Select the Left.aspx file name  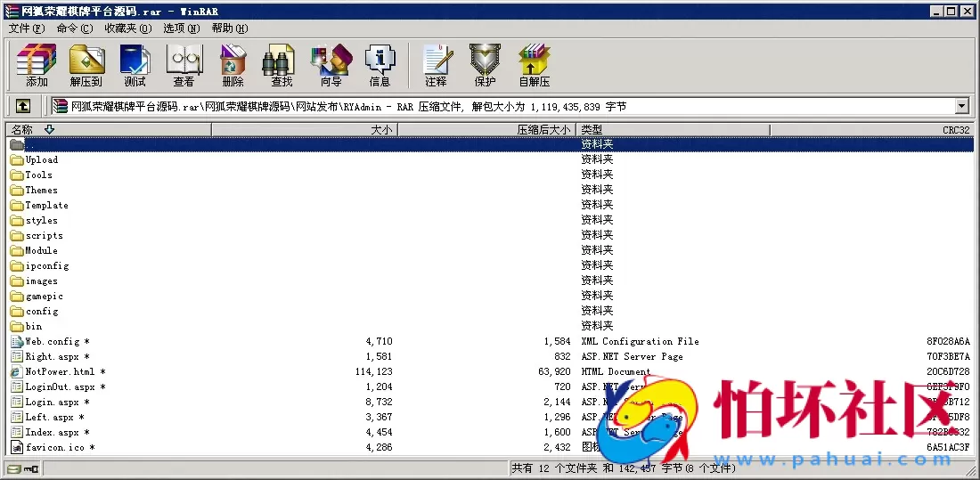pyautogui.click(x=54, y=417)
